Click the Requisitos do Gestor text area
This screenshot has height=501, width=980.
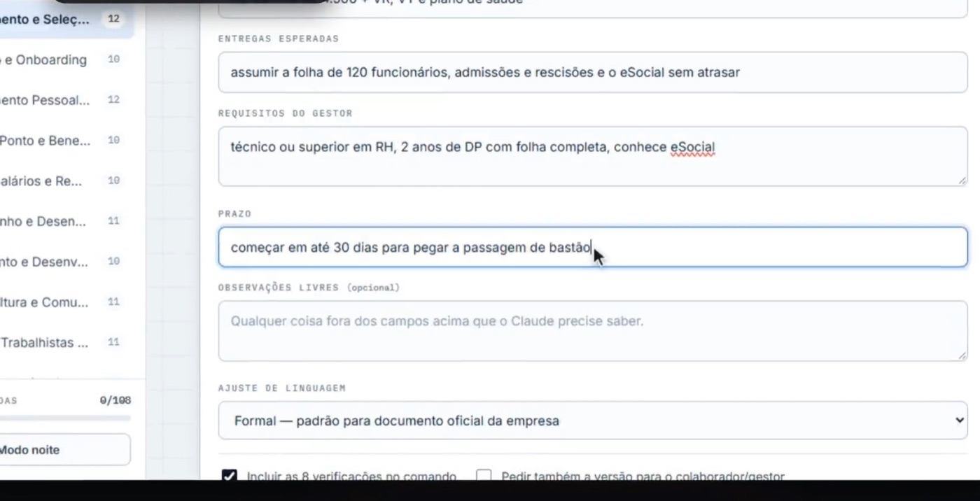(592, 156)
